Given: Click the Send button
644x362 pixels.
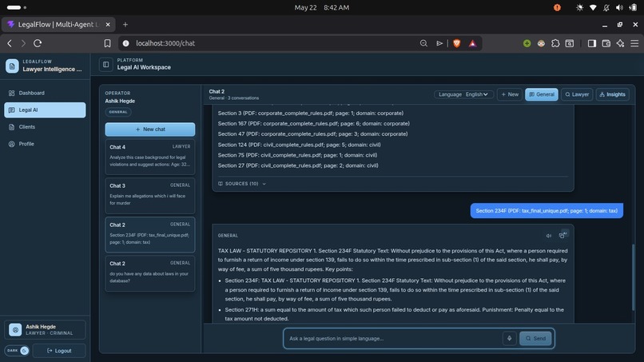Looking at the screenshot, I should 535,339.
